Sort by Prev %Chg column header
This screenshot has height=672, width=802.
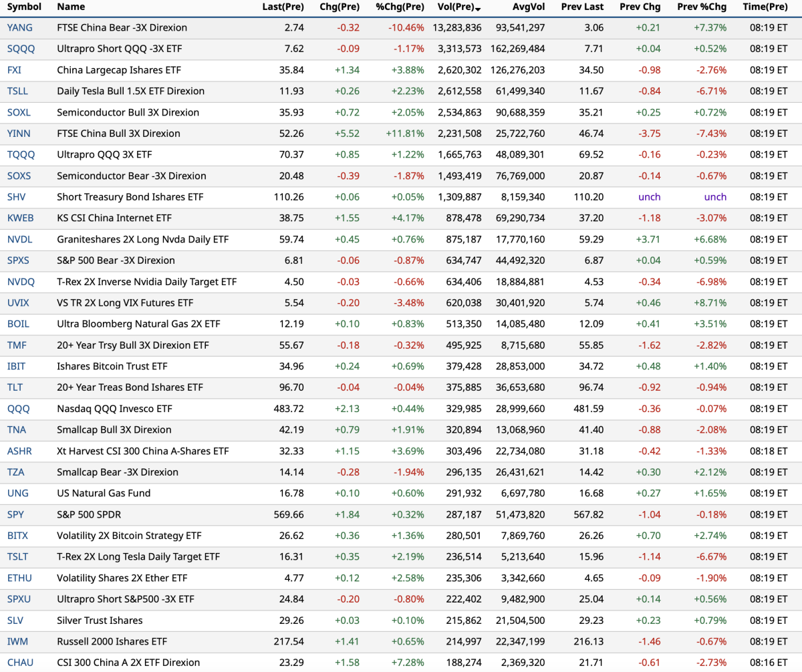(x=701, y=7)
